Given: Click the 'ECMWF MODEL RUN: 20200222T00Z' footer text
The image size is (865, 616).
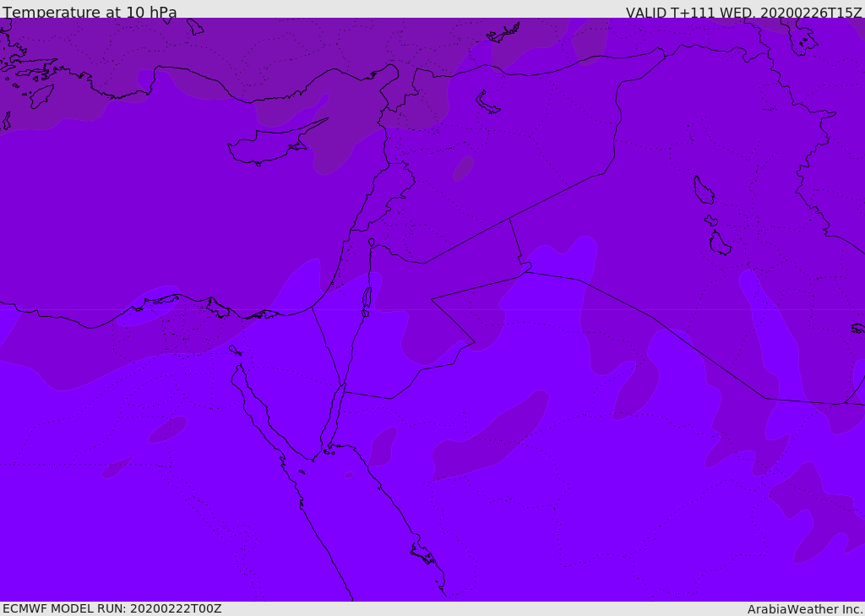Looking at the screenshot, I should [x=112, y=609].
